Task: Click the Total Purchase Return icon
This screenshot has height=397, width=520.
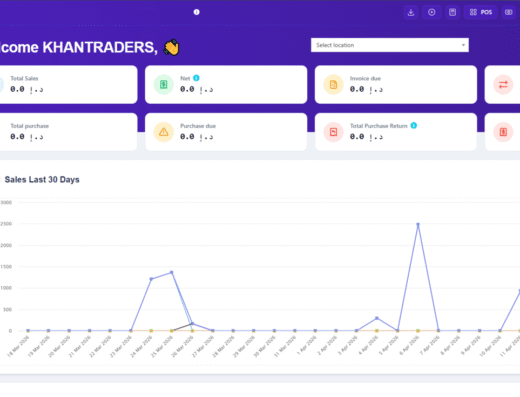Action: (333, 132)
